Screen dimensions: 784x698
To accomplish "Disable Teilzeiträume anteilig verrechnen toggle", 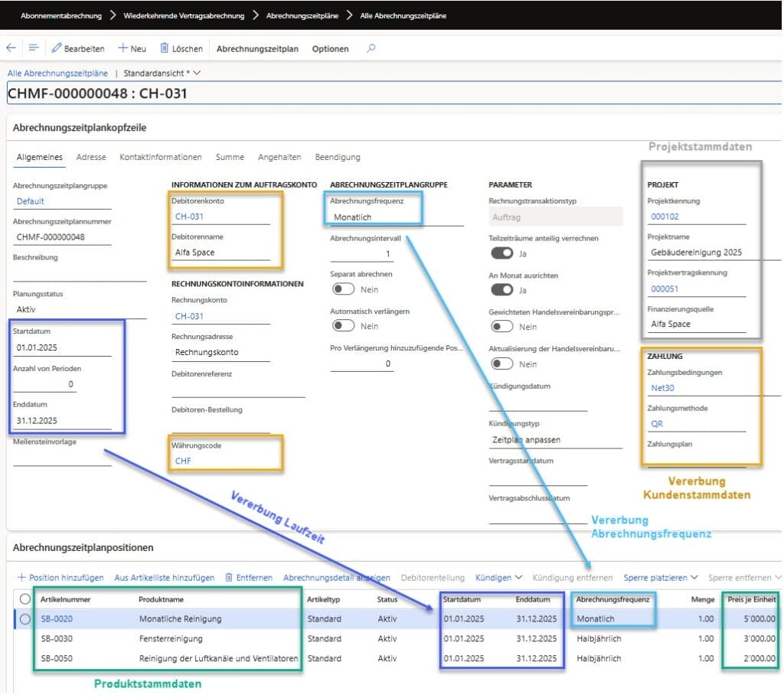I will click(501, 253).
